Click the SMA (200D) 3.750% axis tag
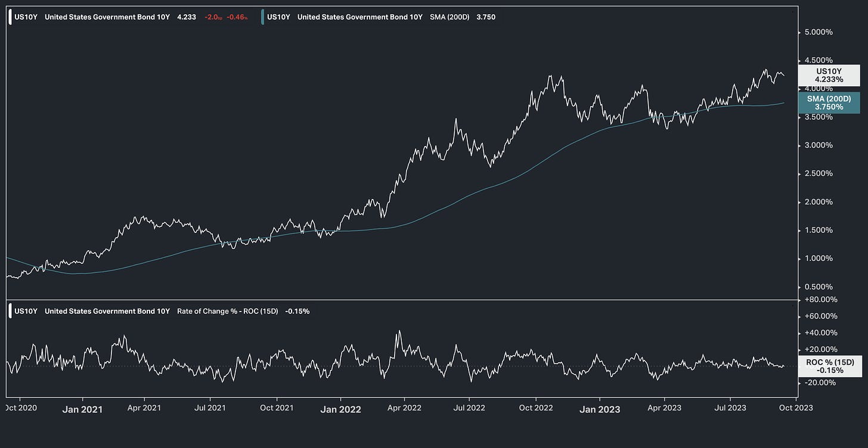 829,102
